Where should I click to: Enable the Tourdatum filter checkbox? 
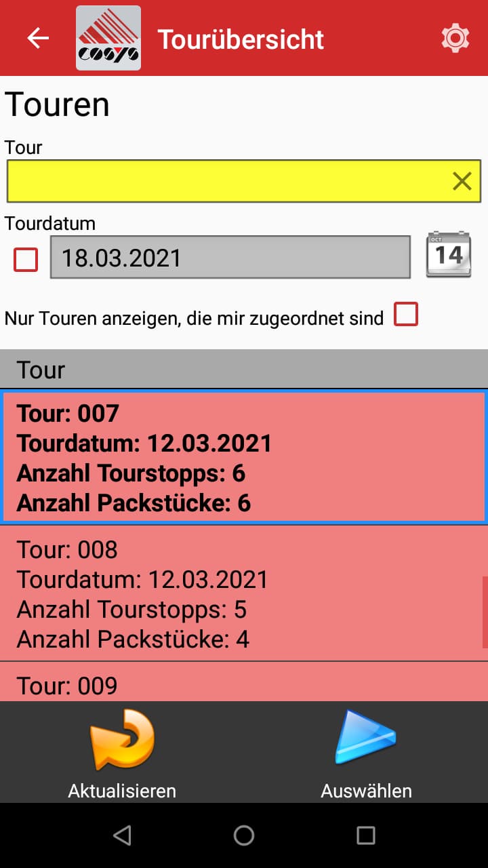25,260
